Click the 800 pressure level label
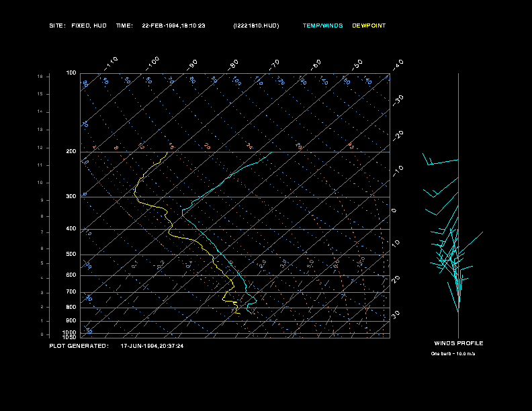The image size is (532, 411). (71, 307)
